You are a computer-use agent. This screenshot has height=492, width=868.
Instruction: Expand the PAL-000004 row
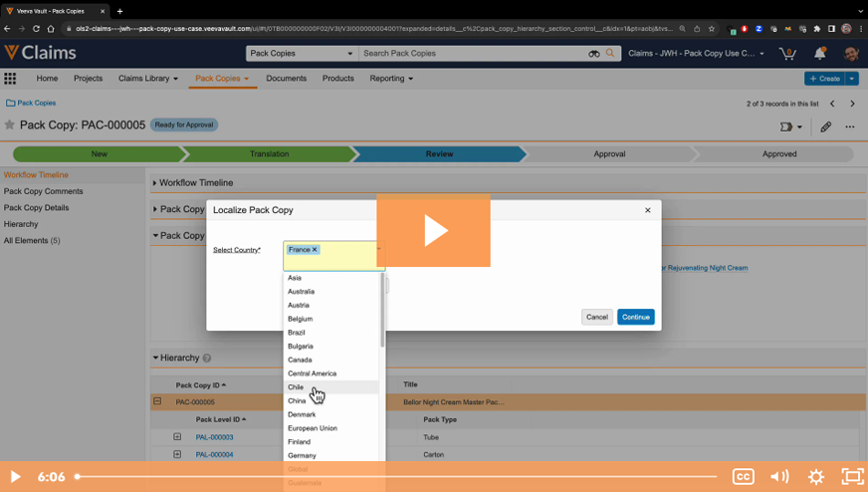coord(177,454)
